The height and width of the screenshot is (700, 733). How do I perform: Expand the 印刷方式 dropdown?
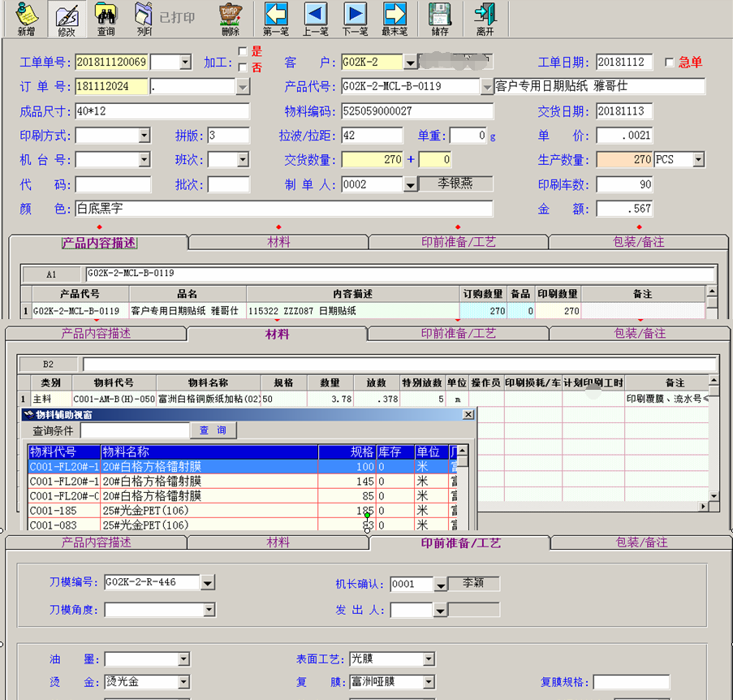pyautogui.click(x=144, y=136)
